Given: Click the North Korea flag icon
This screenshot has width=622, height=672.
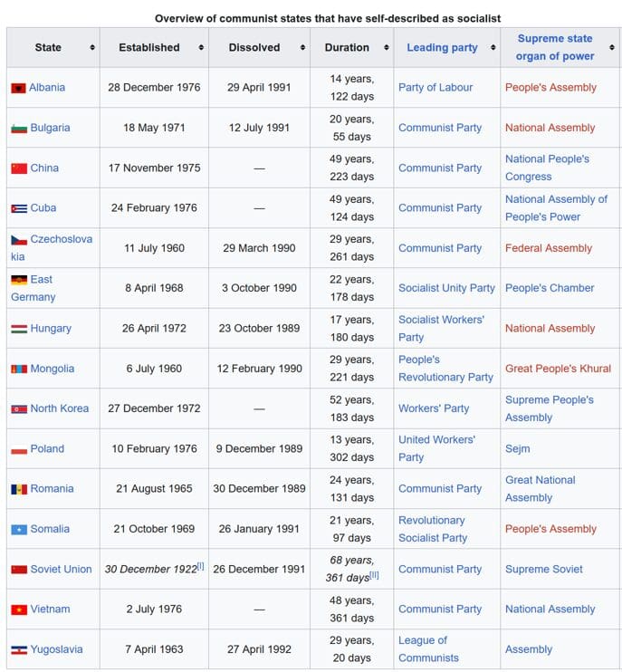Looking at the screenshot, I should click(18, 409).
